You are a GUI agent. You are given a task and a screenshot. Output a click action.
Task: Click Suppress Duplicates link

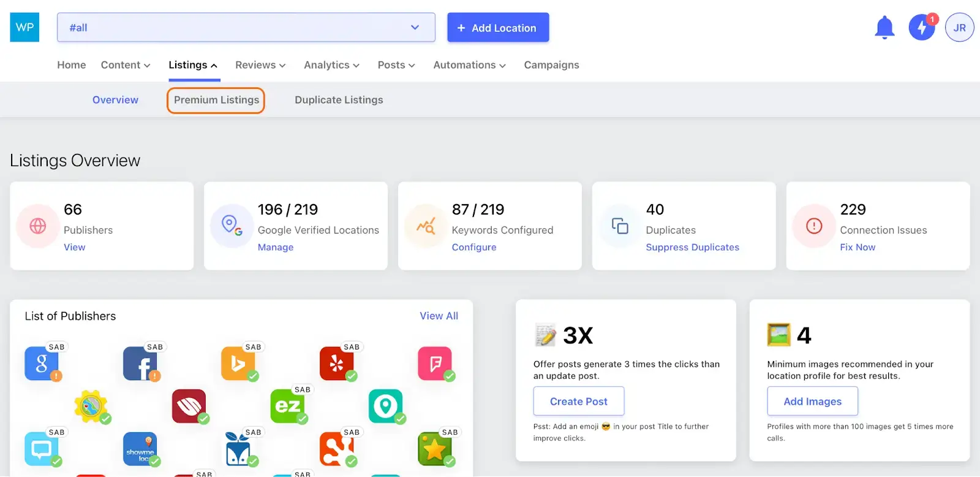(692, 247)
